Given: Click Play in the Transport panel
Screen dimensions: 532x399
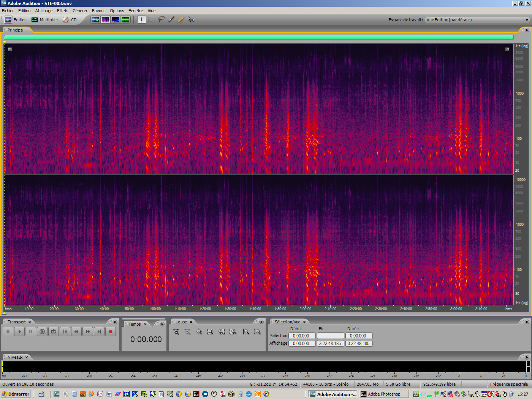Looking at the screenshot, I should coord(19,332).
